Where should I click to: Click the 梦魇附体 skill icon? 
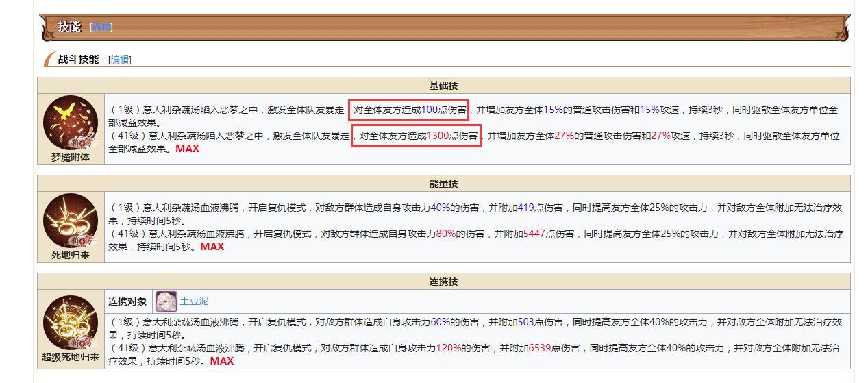pyautogui.click(x=71, y=123)
